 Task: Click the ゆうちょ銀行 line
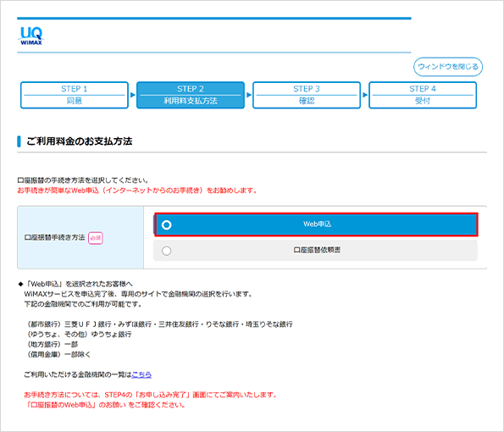click(x=79, y=335)
